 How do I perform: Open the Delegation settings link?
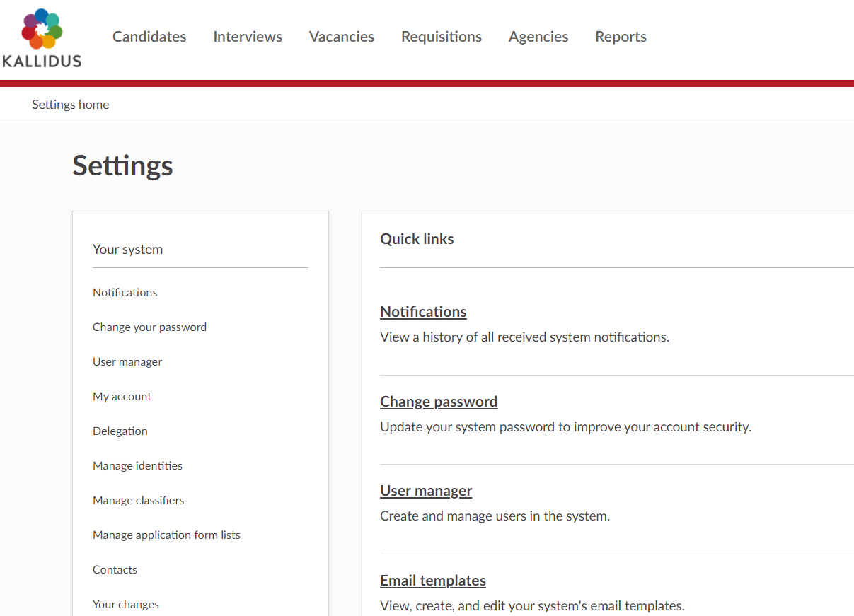tap(120, 431)
